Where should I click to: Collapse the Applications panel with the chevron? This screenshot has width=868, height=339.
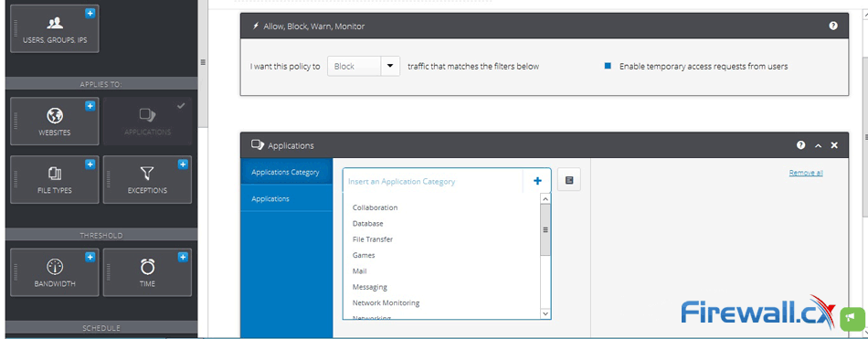pyautogui.click(x=818, y=145)
